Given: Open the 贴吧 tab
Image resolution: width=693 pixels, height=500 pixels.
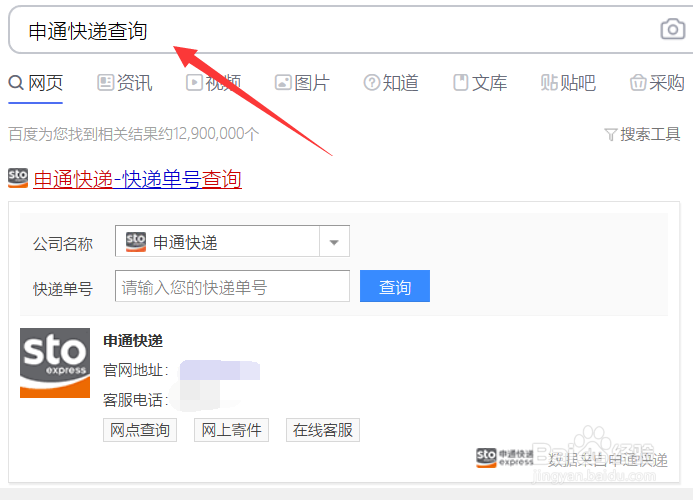Looking at the screenshot, I should (568, 83).
